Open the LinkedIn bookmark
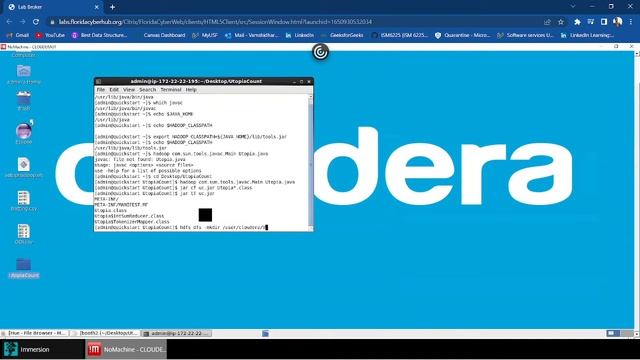The height and width of the screenshot is (360, 640). coord(300,35)
